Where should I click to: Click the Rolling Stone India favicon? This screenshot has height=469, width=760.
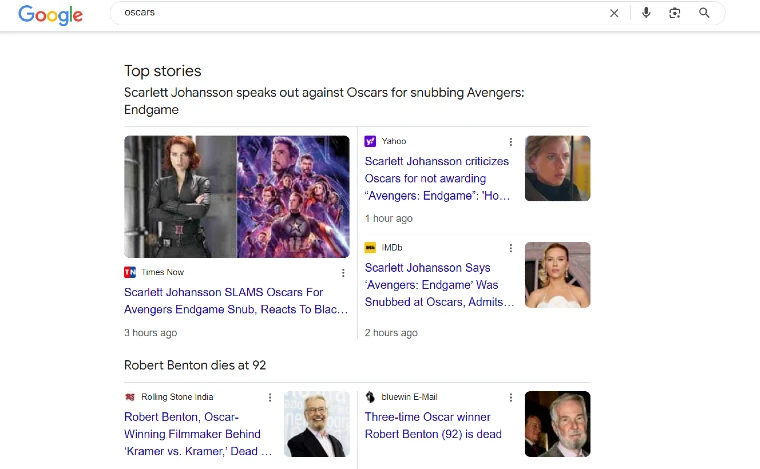[x=130, y=397]
